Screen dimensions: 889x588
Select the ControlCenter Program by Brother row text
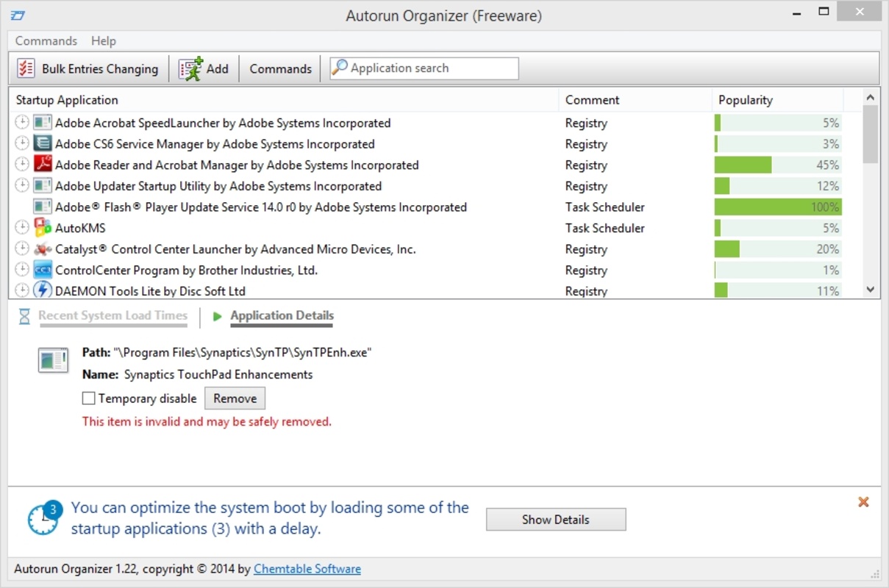pos(186,270)
